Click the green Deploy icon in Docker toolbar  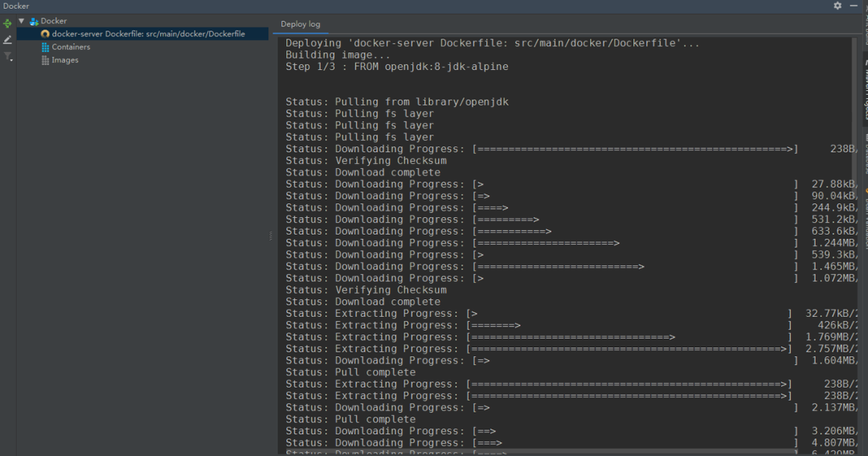[7, 23]
